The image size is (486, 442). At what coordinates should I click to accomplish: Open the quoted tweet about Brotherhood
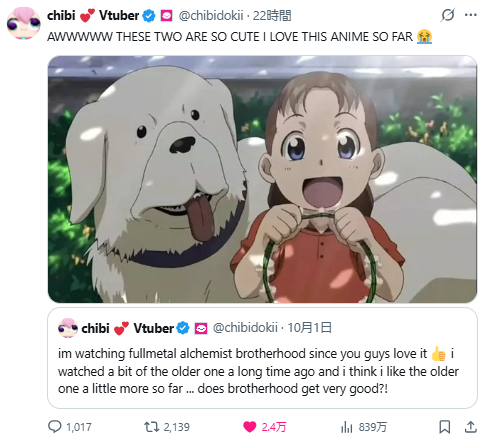(262, 358)
